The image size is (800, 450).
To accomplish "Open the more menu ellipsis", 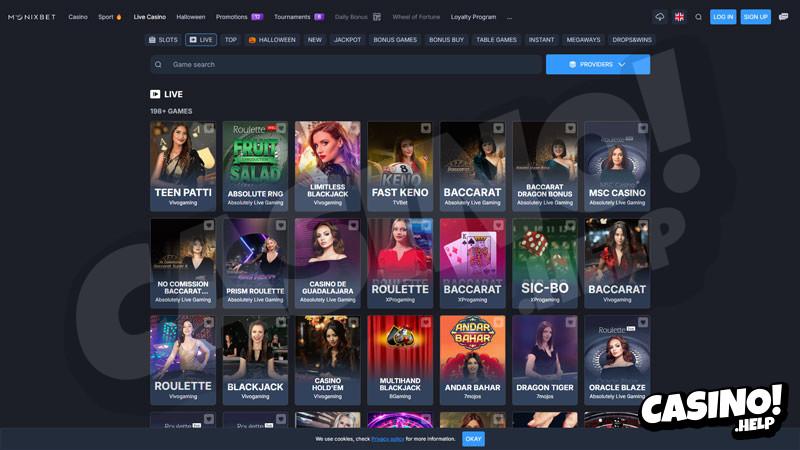I will (509, 17).
